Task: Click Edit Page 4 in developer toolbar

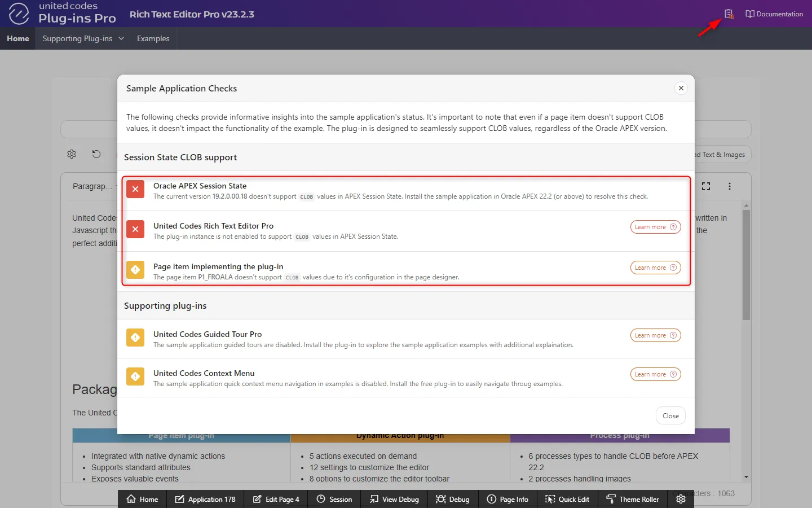Action: point(276,499)
